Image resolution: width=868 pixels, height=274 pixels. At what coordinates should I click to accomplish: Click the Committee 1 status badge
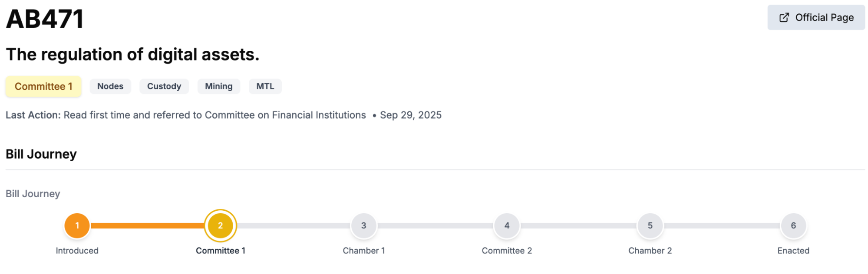[43, 86]
